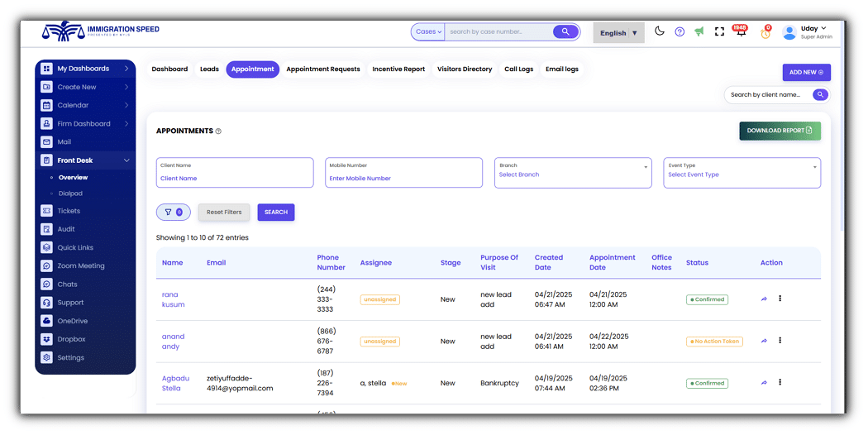
Task: Click the Mail sidebar icon
Action: 46,142
